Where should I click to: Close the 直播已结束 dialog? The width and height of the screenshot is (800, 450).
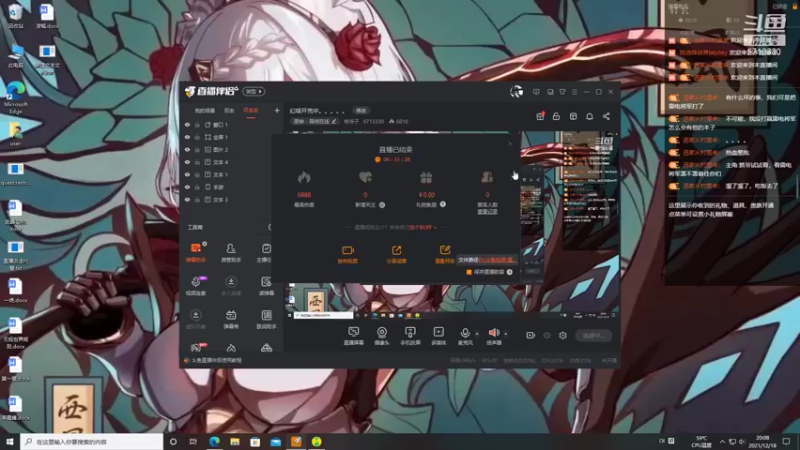coord(510,144)
